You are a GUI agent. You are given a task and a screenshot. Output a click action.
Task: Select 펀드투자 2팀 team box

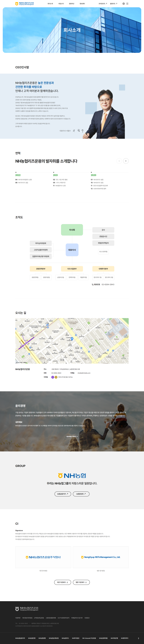click(109, 277)
